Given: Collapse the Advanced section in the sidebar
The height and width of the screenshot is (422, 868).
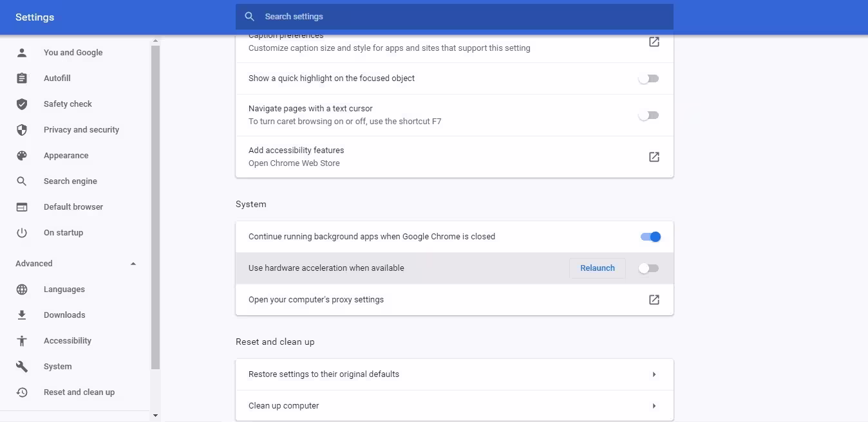Looking at the screenshot, I should click(133, 264).
